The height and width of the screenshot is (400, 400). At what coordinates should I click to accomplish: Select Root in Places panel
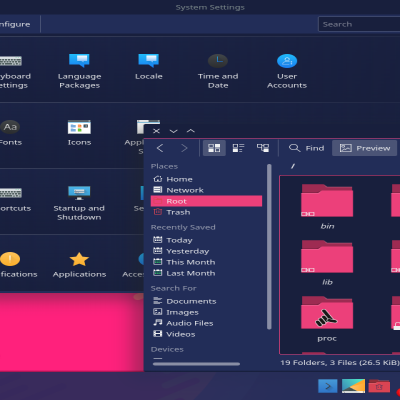point(206,201)
